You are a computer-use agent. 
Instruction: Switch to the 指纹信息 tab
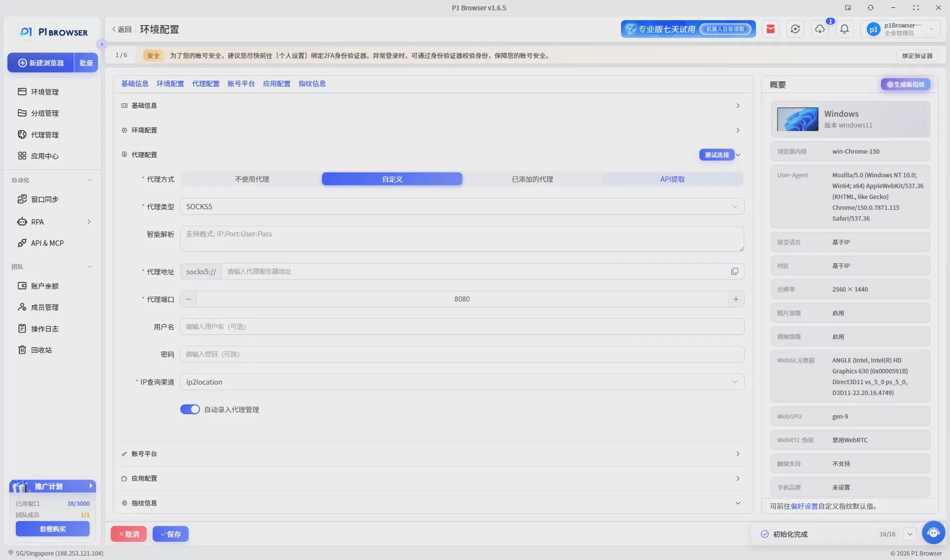312,84
